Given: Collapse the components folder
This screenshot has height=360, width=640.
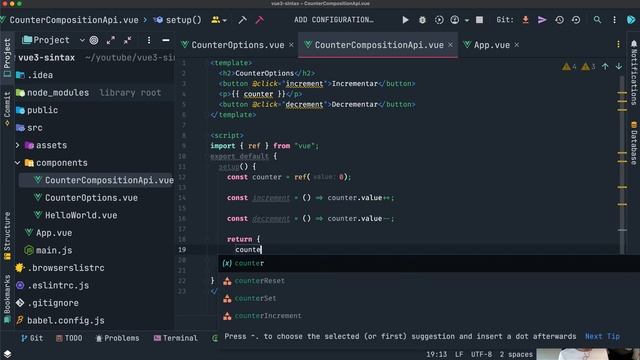Looking at the screenshot, I should click(18, 163).
